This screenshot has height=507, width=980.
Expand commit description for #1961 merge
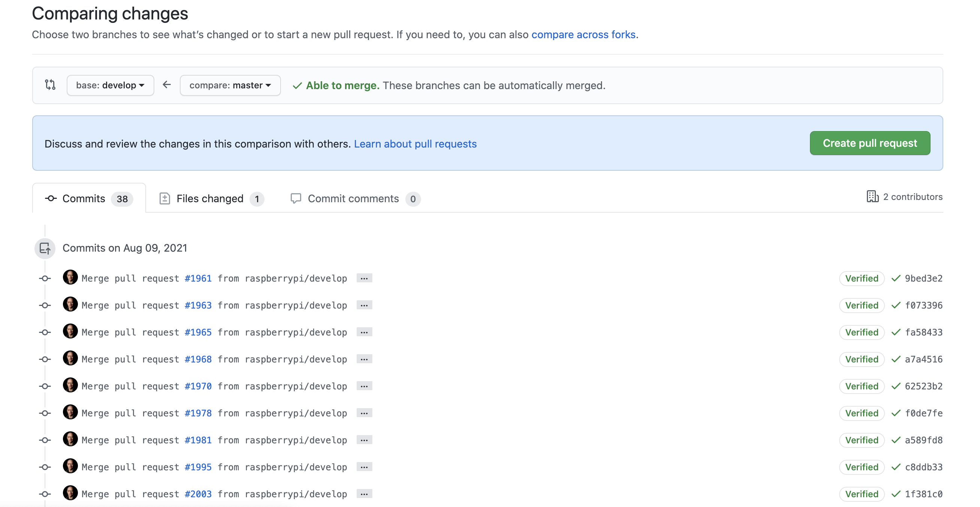coord(364,279)
